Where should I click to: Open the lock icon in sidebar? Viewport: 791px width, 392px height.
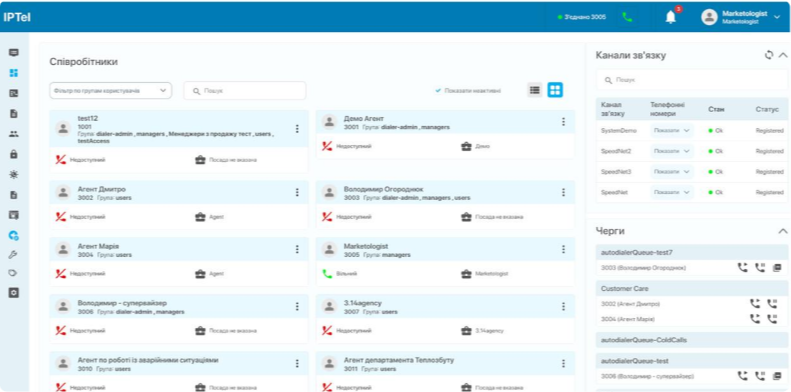pos(14,154)
